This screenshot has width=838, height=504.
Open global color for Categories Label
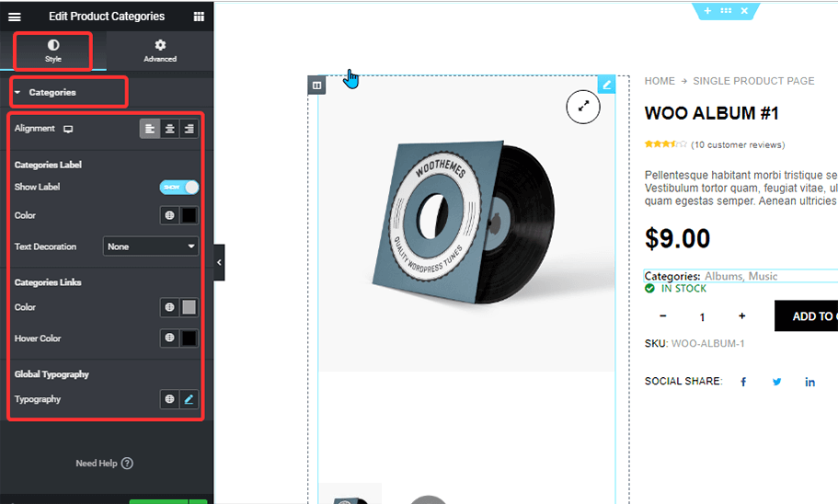tap(169, 215)
